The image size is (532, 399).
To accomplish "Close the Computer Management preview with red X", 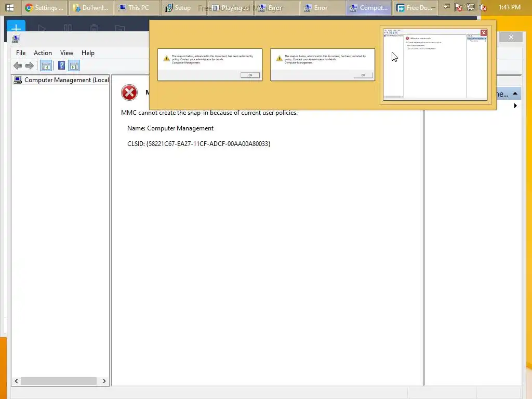I will pos(484,33).
